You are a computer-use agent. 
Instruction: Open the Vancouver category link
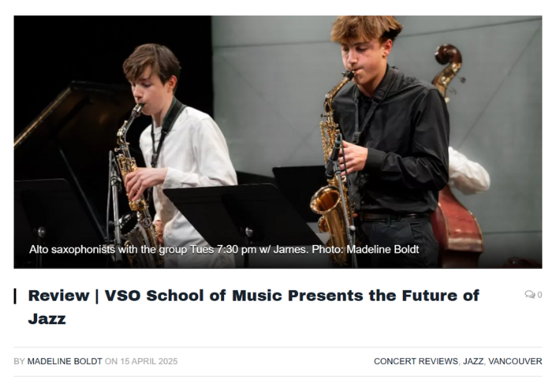pos(515,361)
